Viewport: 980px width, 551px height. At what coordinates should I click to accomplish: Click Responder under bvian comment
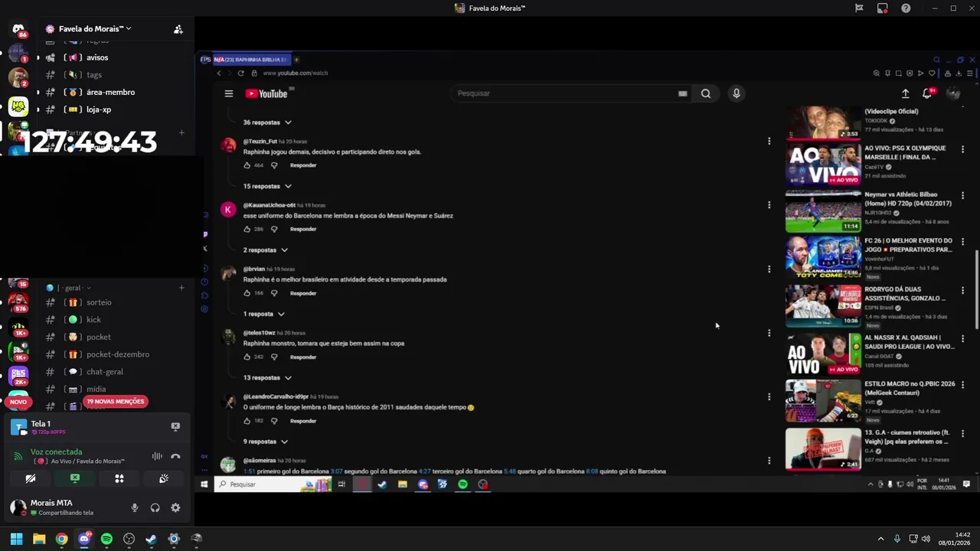[x=303, y=293]
